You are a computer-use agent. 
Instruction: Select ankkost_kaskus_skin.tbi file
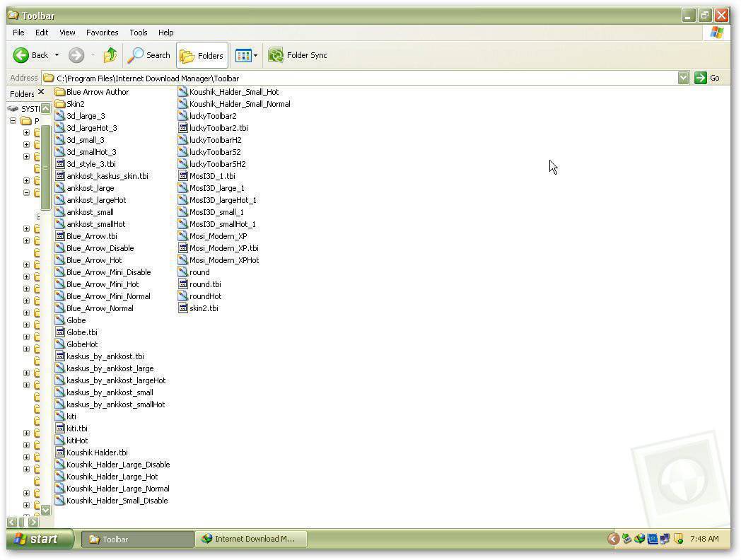point(102,176)
